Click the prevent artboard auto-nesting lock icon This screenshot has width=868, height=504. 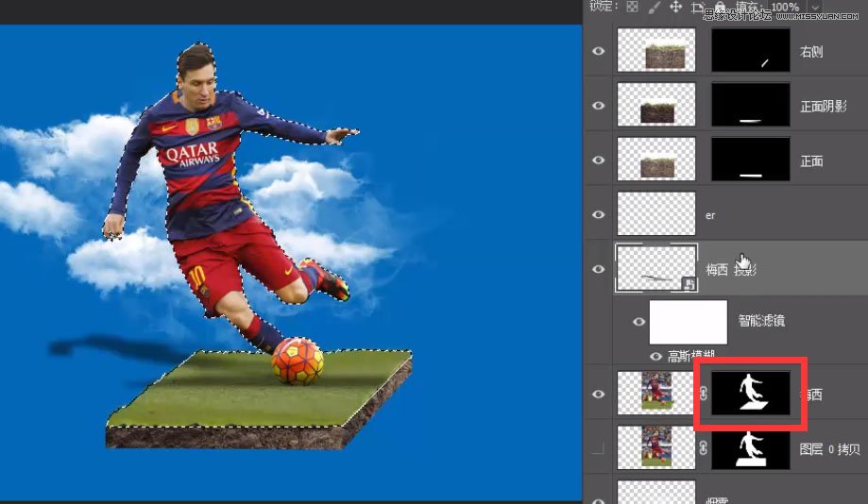pyautogui.click(x=697, y=7)
